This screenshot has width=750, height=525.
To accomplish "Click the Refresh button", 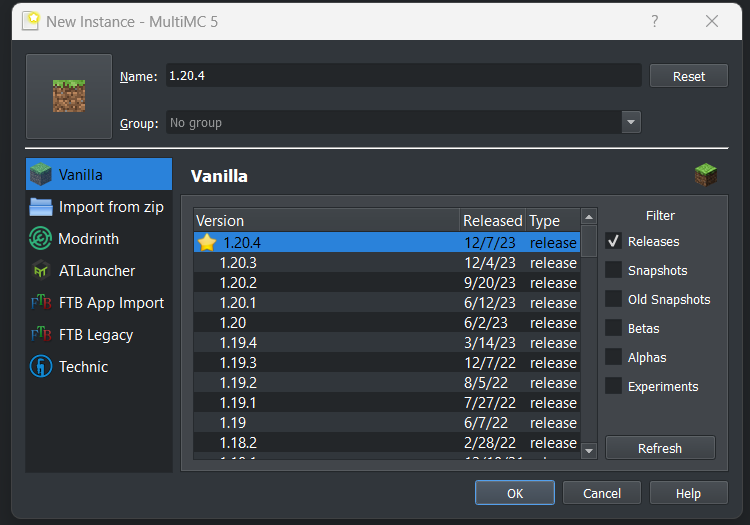I will (660, 448).
